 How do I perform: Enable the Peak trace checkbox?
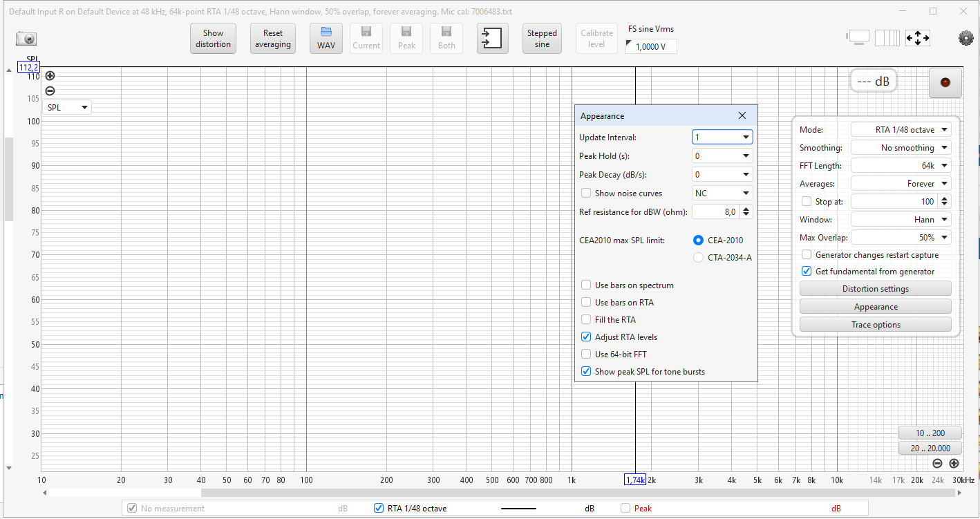(x=625, y=509)
